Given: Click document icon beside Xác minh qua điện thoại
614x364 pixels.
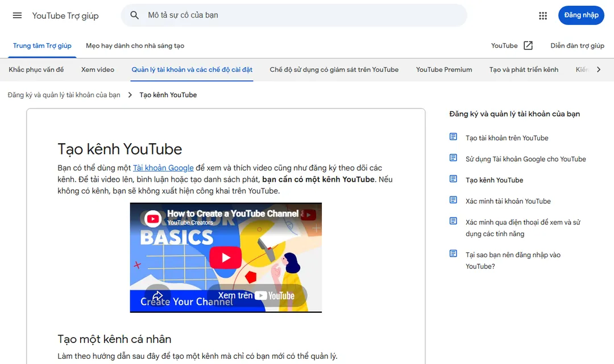Looking at the screenshot, I should tap(453, 221).
